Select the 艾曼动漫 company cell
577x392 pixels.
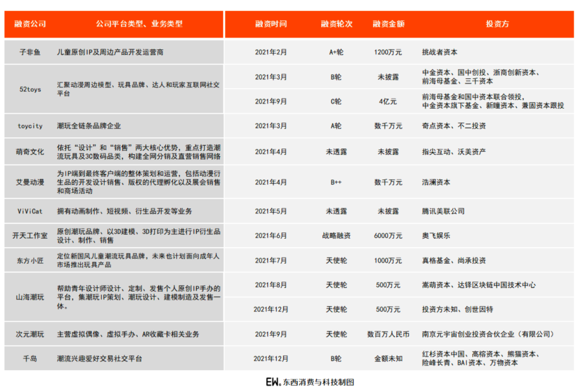[x=30, y=183]
